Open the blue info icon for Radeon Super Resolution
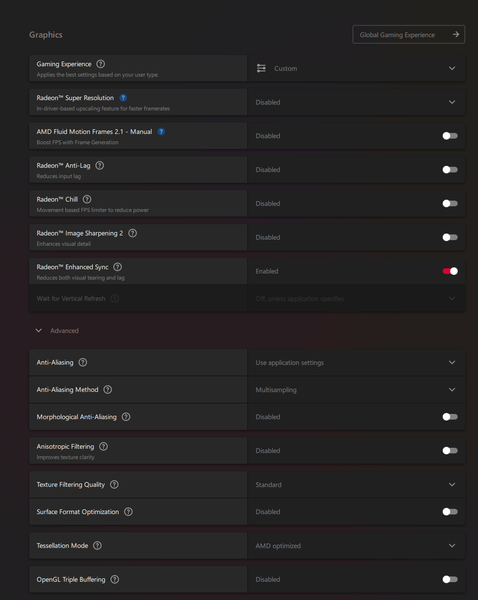Screen dimensions: 478x600 click(123, 98)
